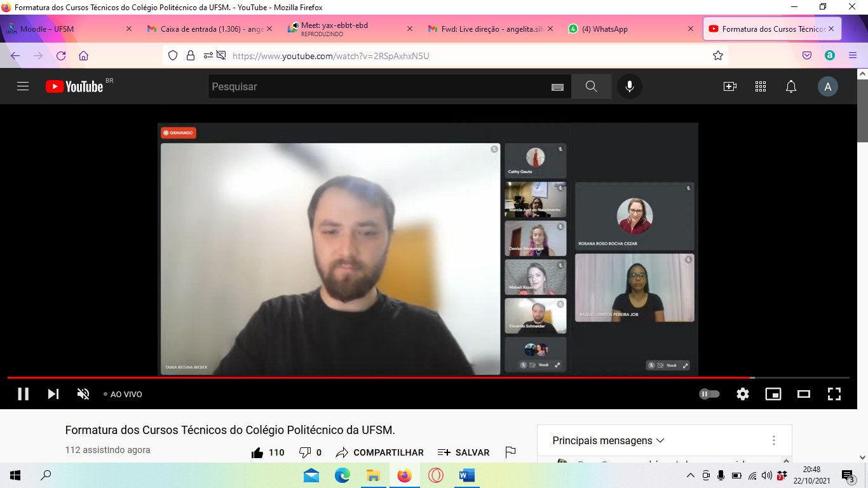
Task: Pause the live video
Action: coord(24,394)
